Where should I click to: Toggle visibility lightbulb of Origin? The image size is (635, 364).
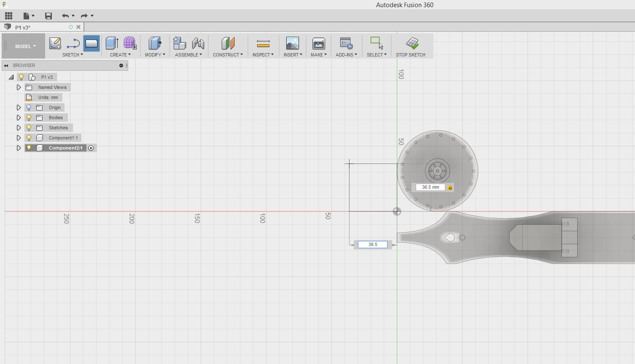(29, 107)
